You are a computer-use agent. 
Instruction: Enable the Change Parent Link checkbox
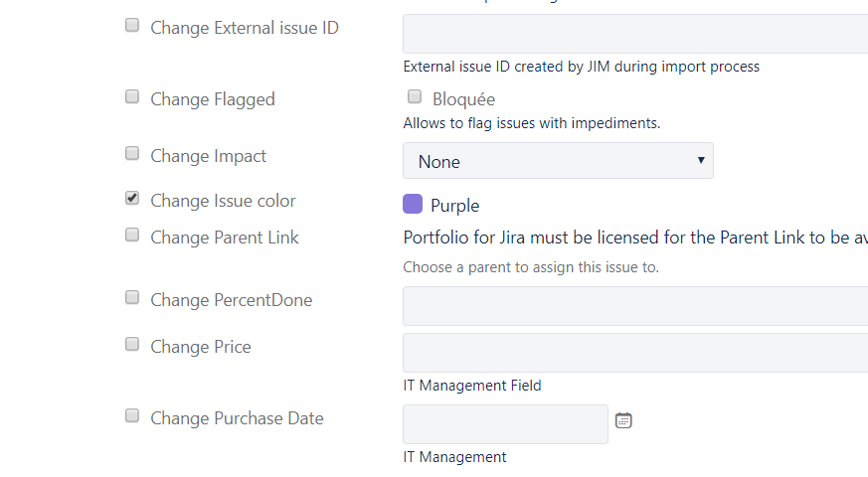[x=132, y=235]
